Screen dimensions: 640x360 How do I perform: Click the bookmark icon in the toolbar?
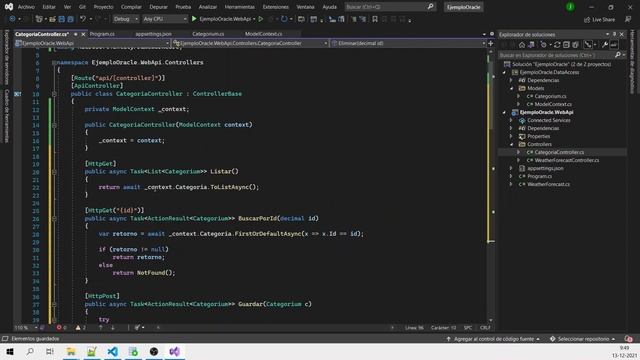point(375,19)
